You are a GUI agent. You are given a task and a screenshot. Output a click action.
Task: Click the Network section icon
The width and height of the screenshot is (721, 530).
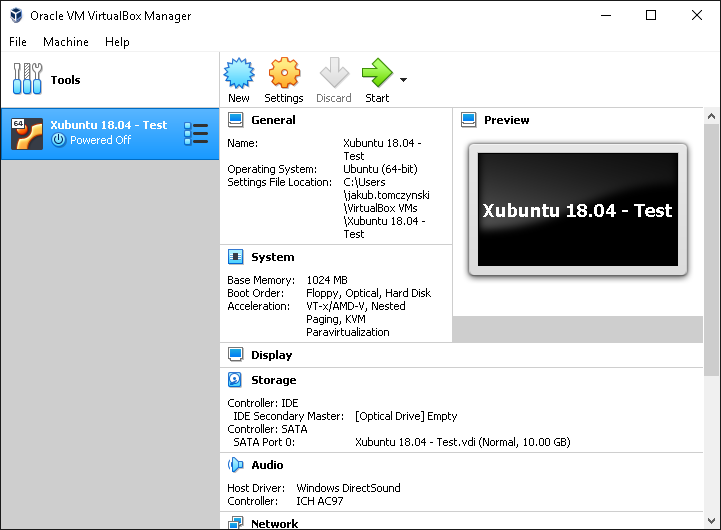tap(236, 523)
